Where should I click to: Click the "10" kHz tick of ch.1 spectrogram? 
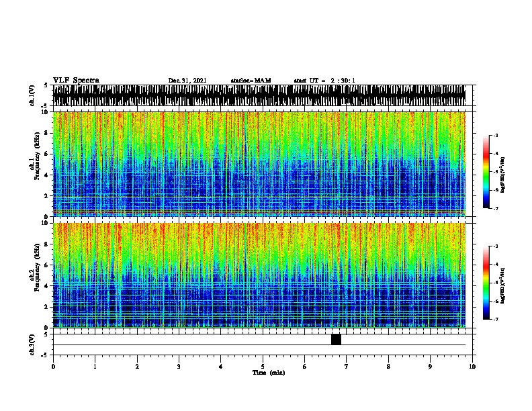pyautogui.click(x=45, y=112)
